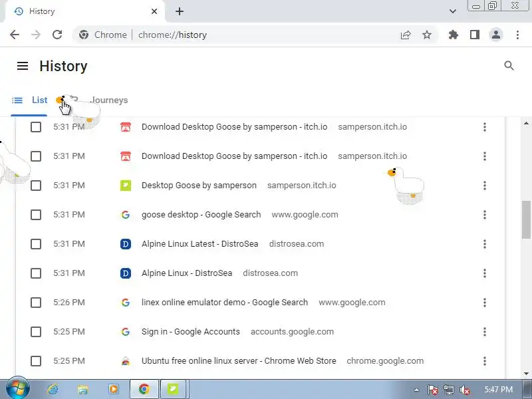Image resolution: width=532 pixels, height=399 pixels.
Task: Open the Ubuntu free online linux server link
Action: (239, 361)
